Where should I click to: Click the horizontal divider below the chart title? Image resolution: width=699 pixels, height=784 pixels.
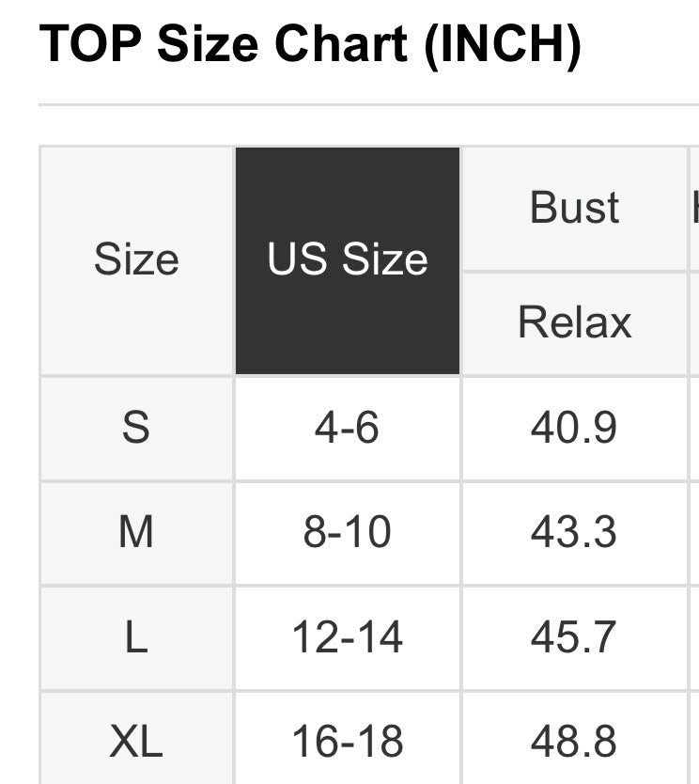click(368, 104)
